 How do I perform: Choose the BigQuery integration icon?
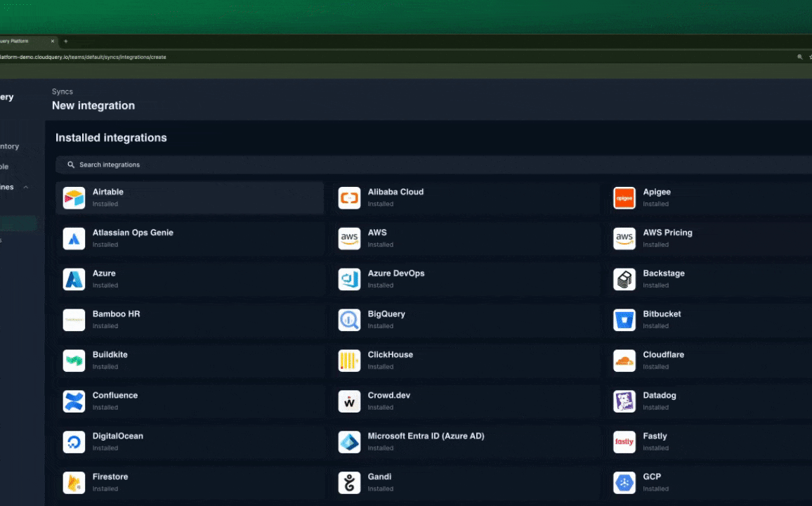pyautogui.click(x=349, y=320)
